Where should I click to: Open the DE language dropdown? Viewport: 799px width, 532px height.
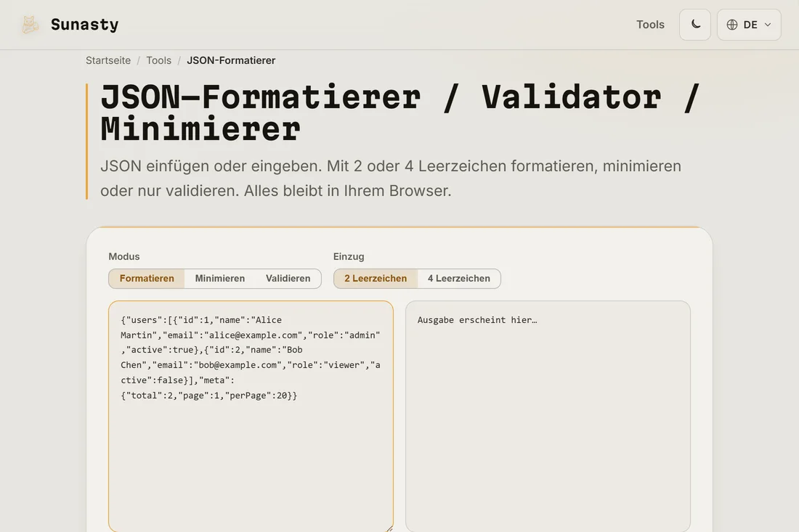coord(749,25)
